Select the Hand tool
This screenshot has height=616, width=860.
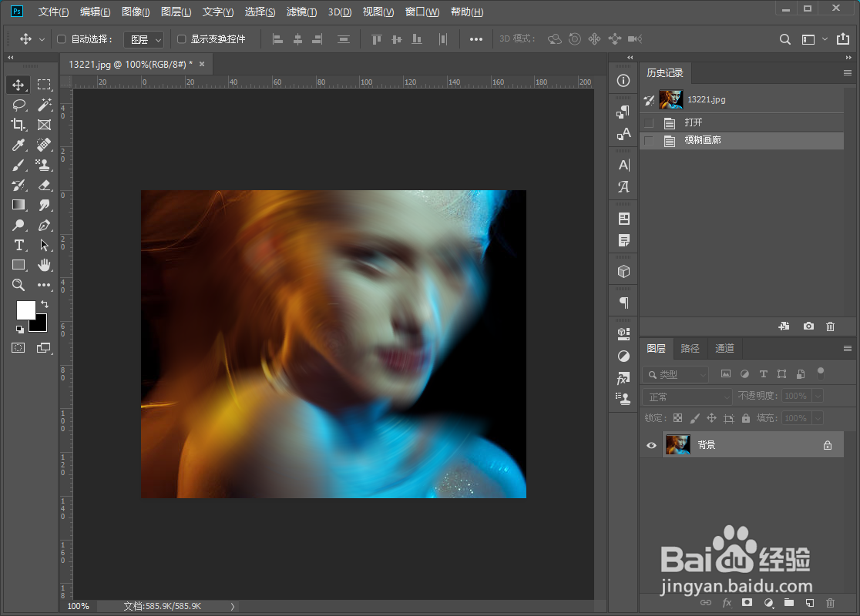click(44, 265)
